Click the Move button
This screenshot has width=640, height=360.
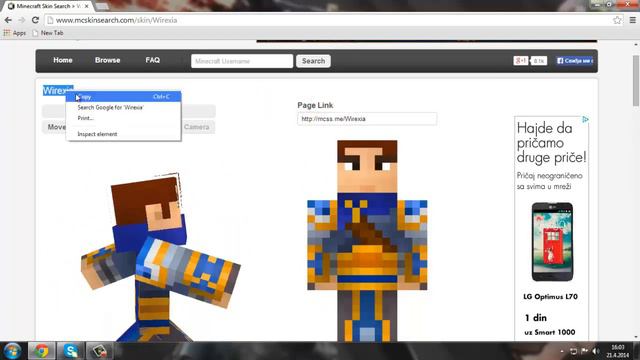click(56, 127)
